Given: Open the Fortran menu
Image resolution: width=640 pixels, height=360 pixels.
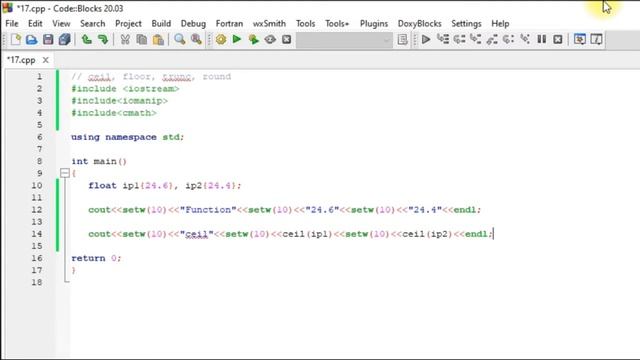Looking at the screenshot, I should coord(229,24).
